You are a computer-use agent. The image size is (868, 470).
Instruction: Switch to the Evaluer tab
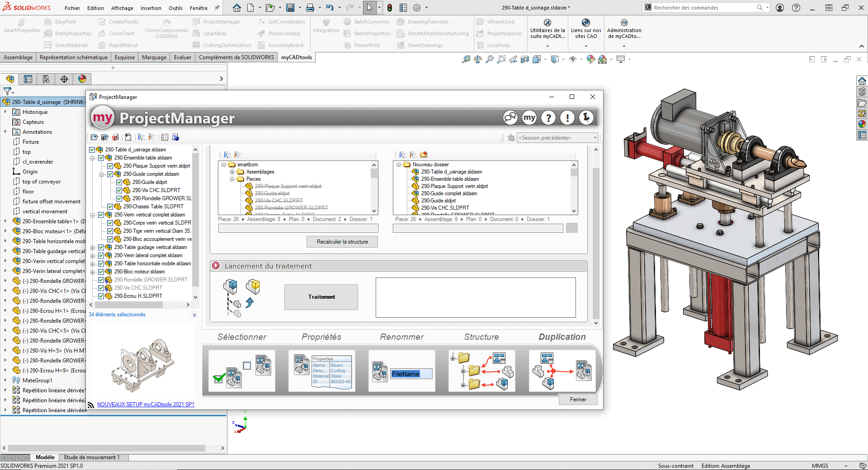point(183,57)
